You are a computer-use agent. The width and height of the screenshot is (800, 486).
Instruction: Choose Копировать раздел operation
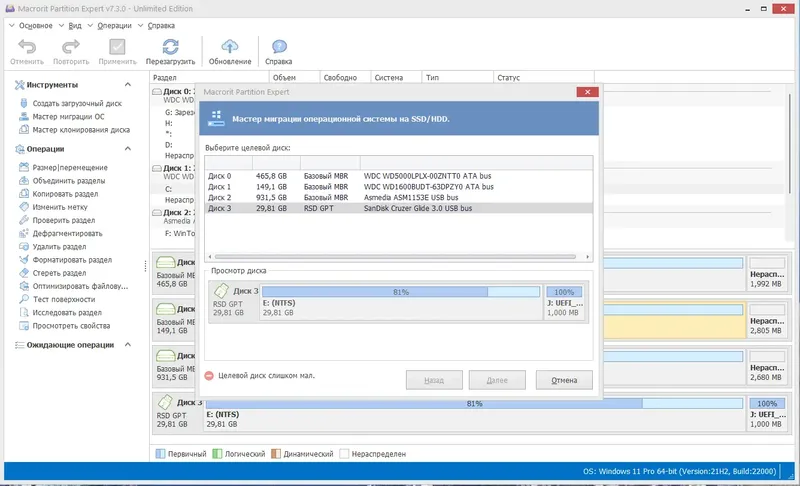click(65, 194)
